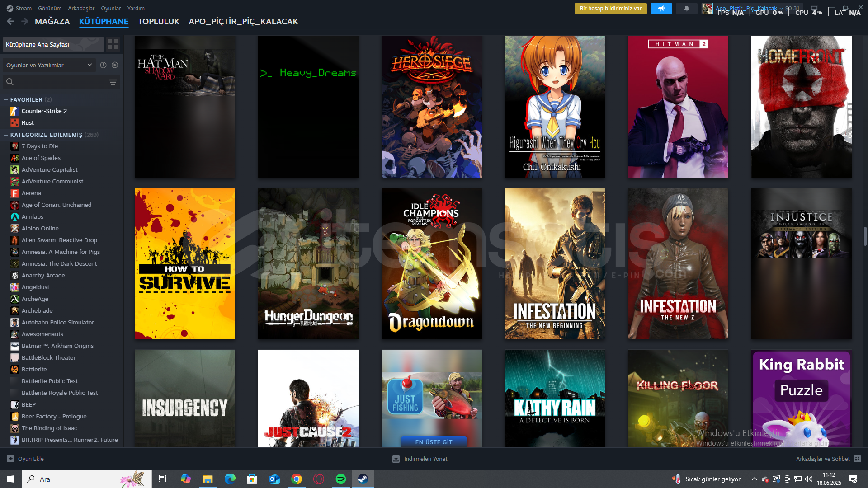The image size is (868, 488).
Task: Click İndirmeleri Yönet link
Action: [426, 459]
